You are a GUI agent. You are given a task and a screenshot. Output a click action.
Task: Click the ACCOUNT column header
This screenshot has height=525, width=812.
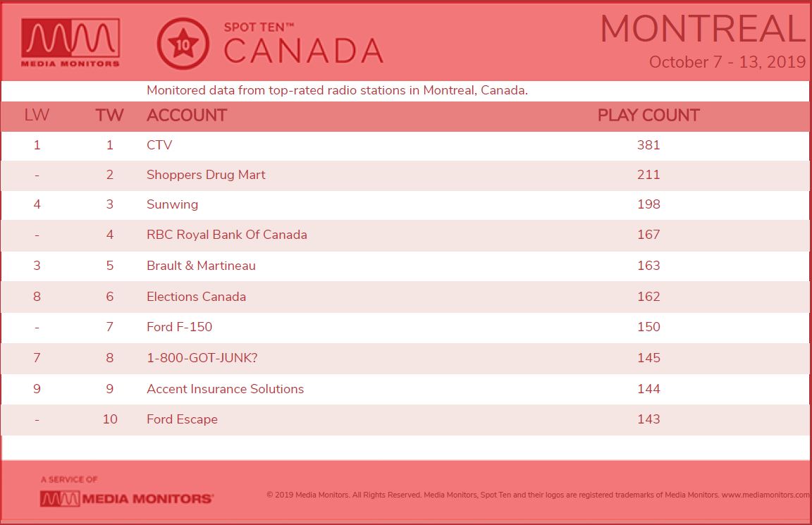coord(186,115)
